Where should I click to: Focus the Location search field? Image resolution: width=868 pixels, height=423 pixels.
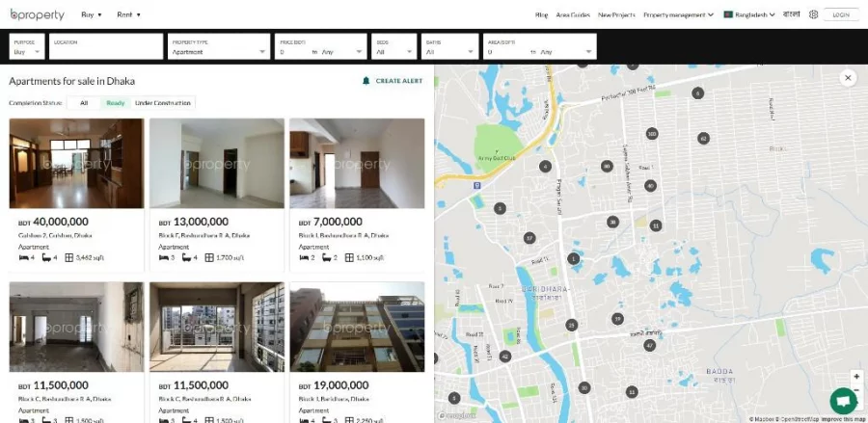[106, 46]
